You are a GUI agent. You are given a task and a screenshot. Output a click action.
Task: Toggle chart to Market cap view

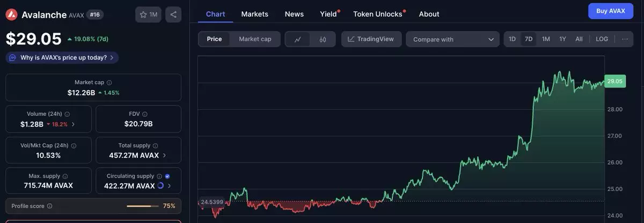pos(255,39)
